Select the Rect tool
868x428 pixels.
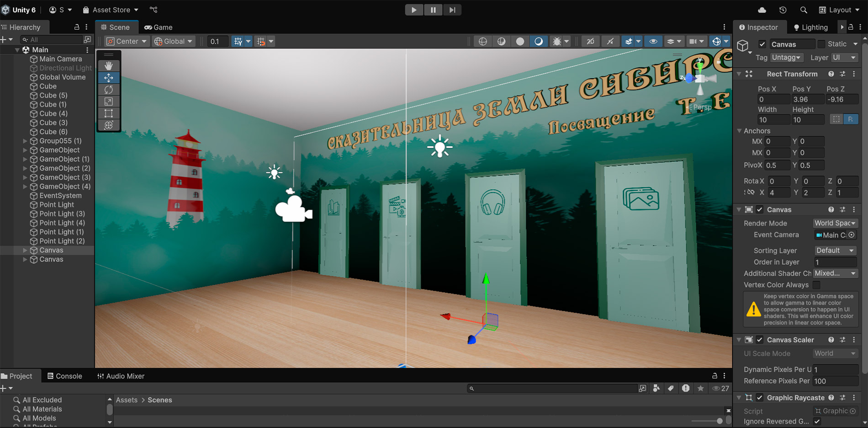[109, 113]
